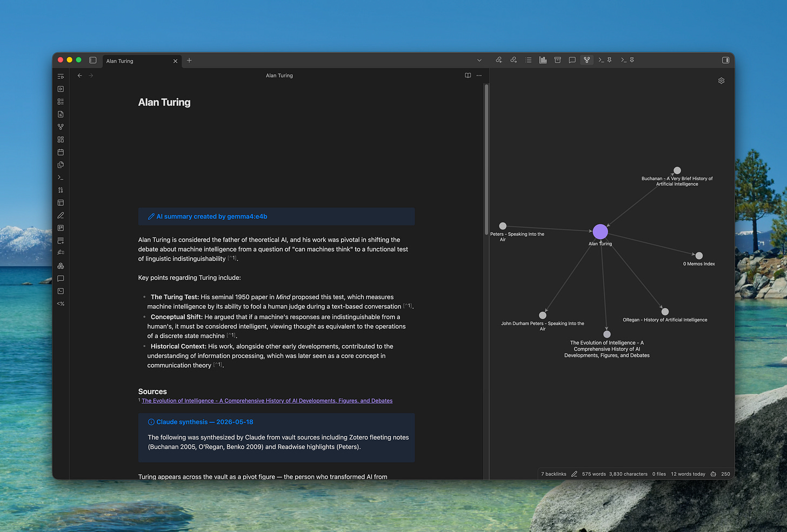Click the file search ribbon icon
This screenshot has width=787, height=532.
[x=61, y=114]
